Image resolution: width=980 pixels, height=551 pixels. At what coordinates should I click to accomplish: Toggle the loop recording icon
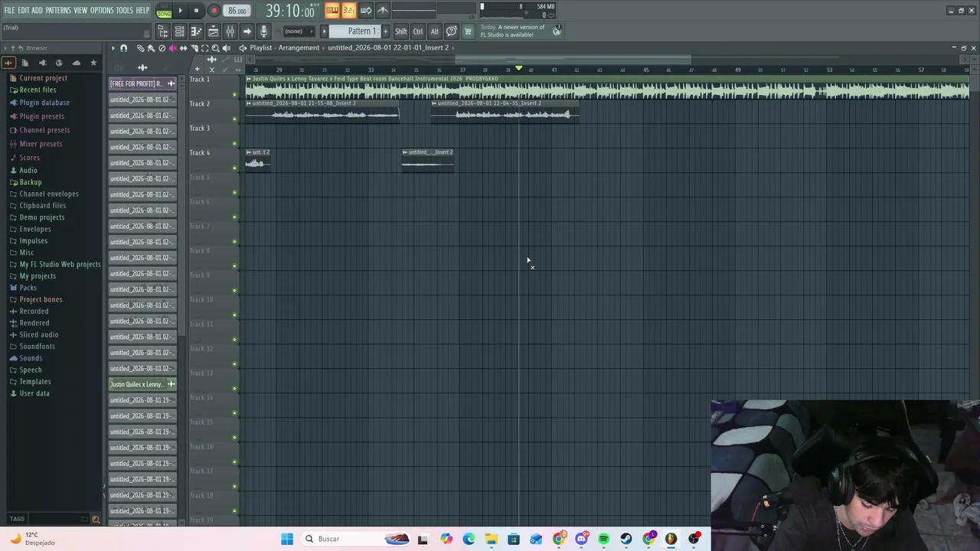(366, 11)
